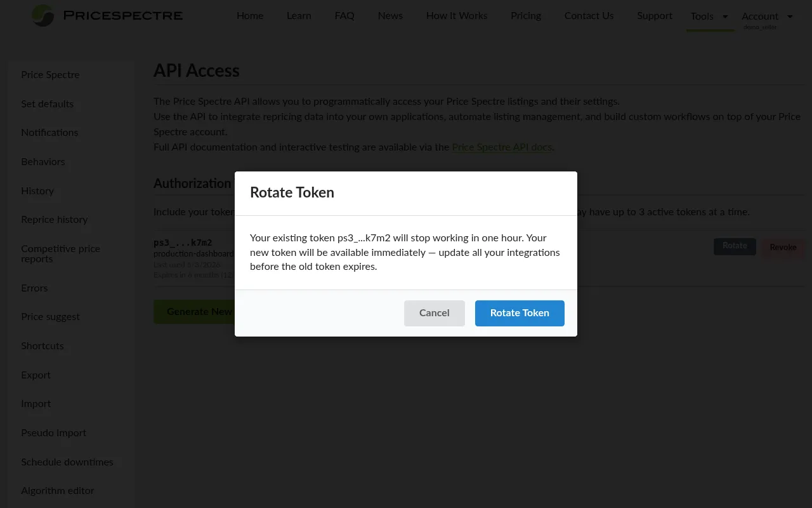Select Price Spectre in the sidebar

tap(50, 75)
